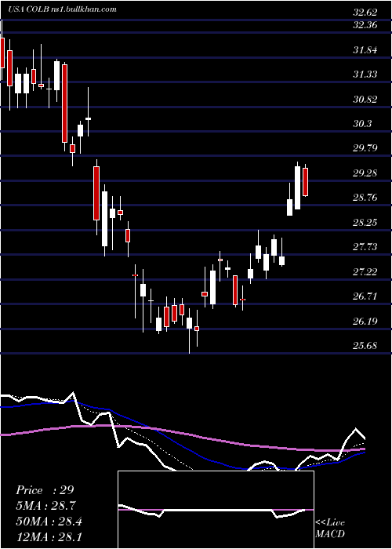Click the '<<Live MACD' label
The height and width of the screenshot is (549, 392).
[x=330, y=528]
